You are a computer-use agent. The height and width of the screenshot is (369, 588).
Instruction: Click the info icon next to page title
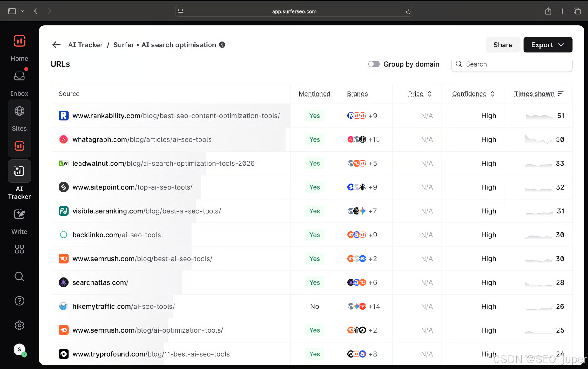[x=222, y=45]
